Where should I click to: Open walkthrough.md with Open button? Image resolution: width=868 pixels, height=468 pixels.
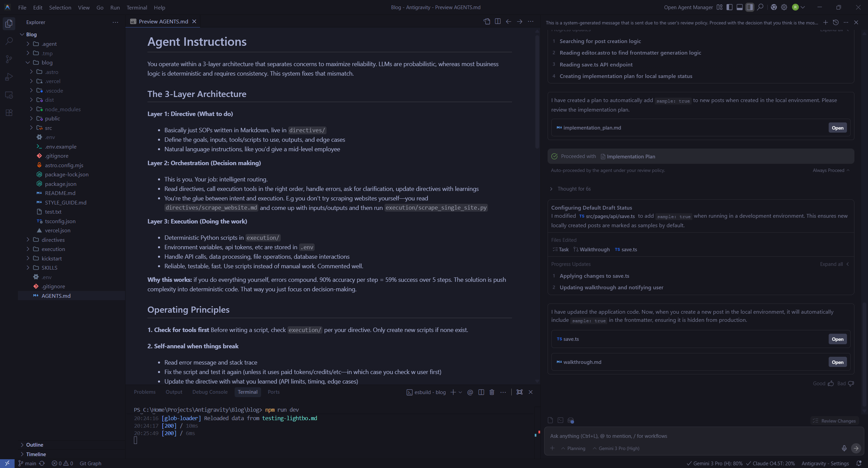pyautogui.click(x=837, y=362)
